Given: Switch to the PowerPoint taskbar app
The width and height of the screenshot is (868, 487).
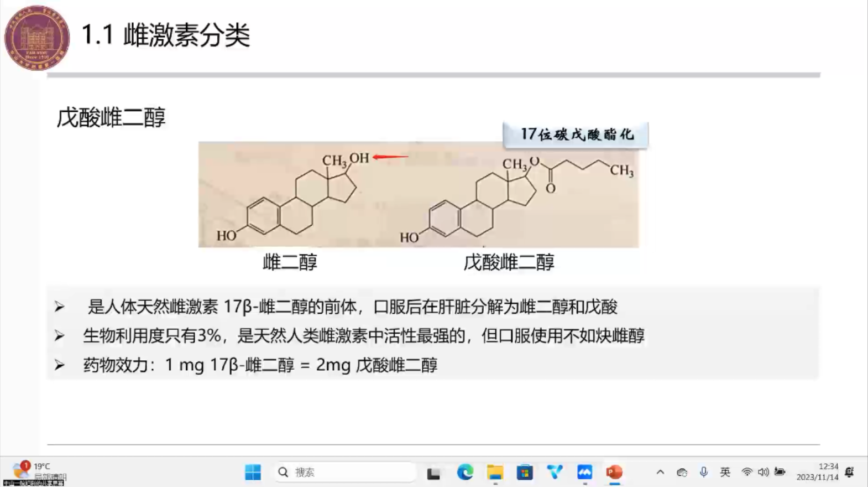Looking at the screenshot, I should pyautogui.click(x=614, y=472).
